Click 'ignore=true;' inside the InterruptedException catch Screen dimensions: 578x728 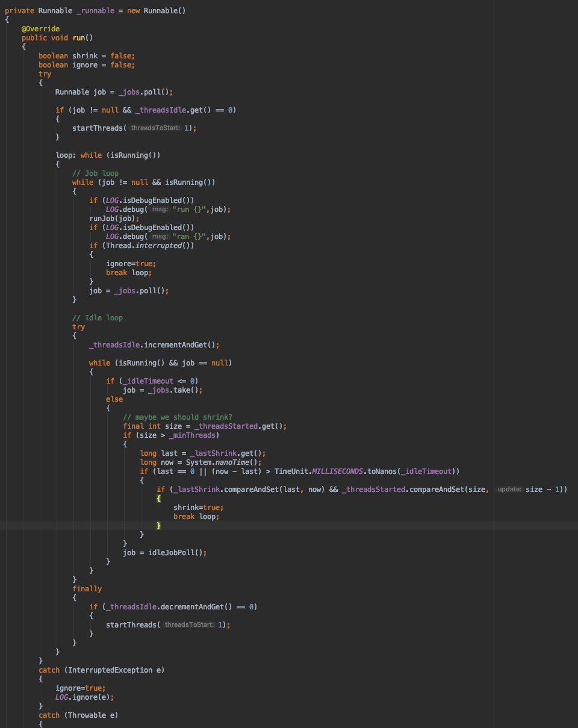(80, 688)
